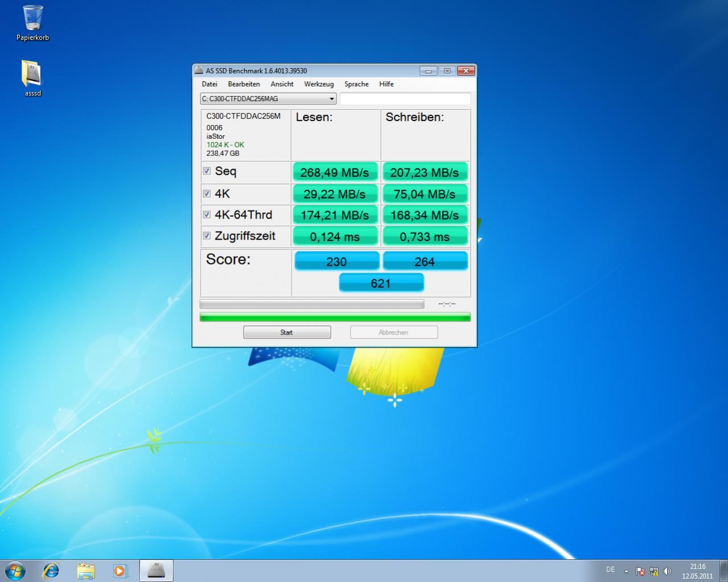Click the Abbrechen button
The height and width of the screenshot is (582, 728).
pos(394,332)
